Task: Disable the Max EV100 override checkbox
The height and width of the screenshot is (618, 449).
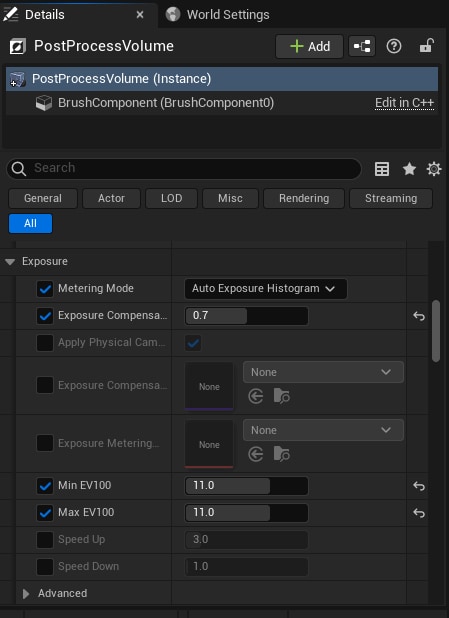Action: [45, 513]
